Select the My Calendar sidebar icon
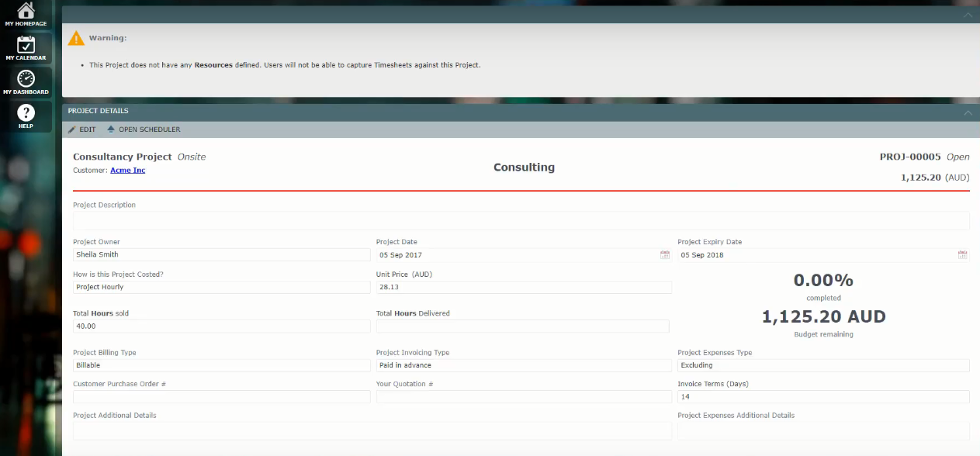Viewport: 980px width, 456px height. (26, 48)
